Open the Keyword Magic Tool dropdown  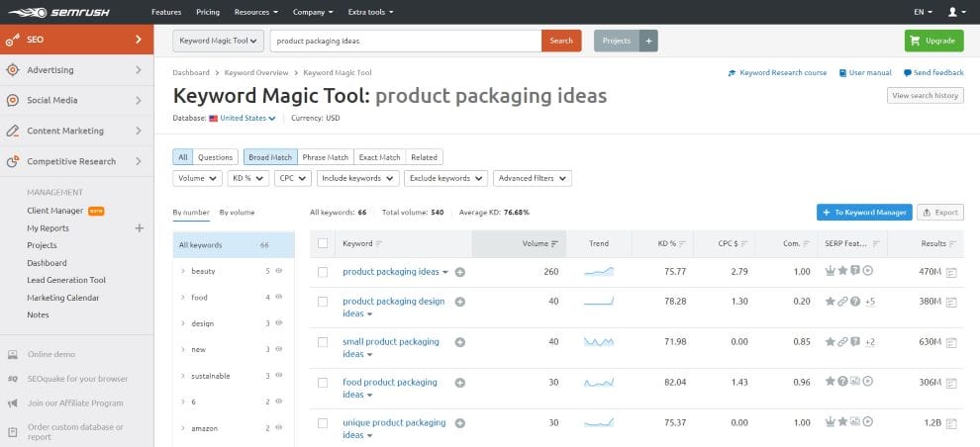tap(218, 41)
